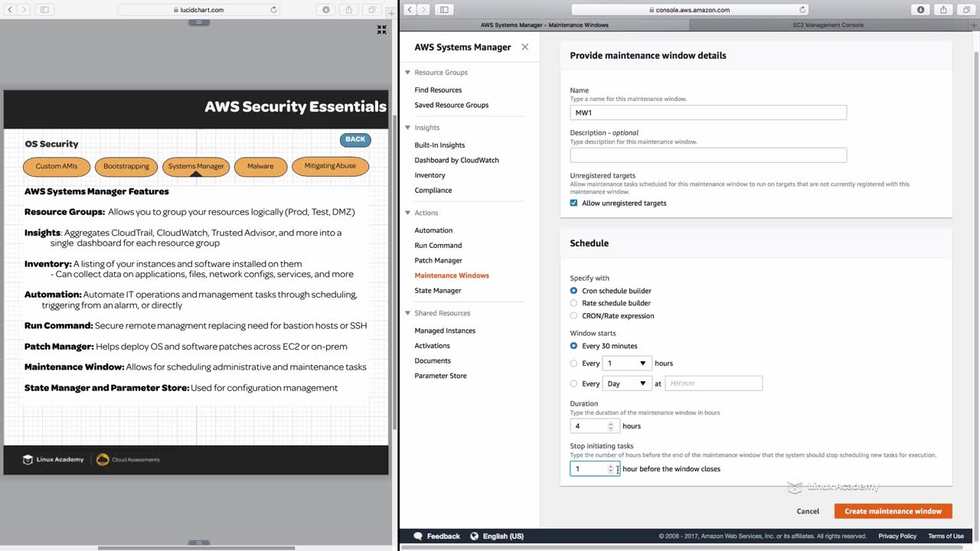Adjust the Stop initiating tasks stepper
980x551 pixels.
pyautogui.click(x=610, y=469)
